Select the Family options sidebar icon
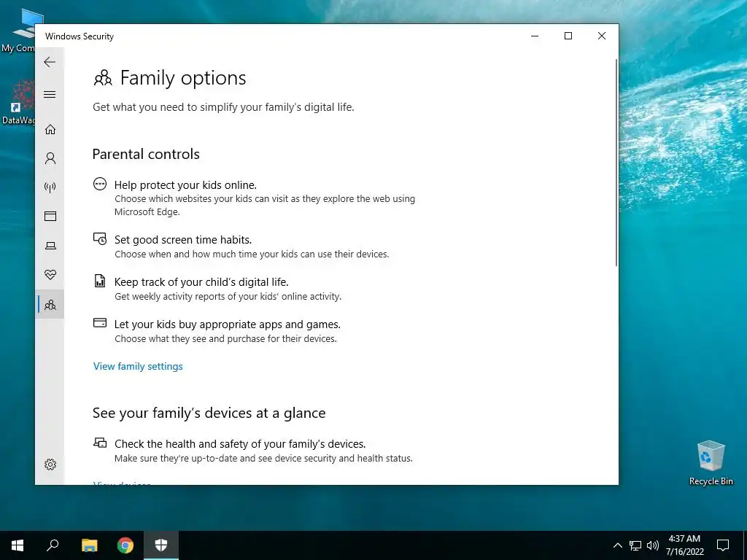Image resolution: width=747 pixels, height=560 pixels. tap(50, 304)
